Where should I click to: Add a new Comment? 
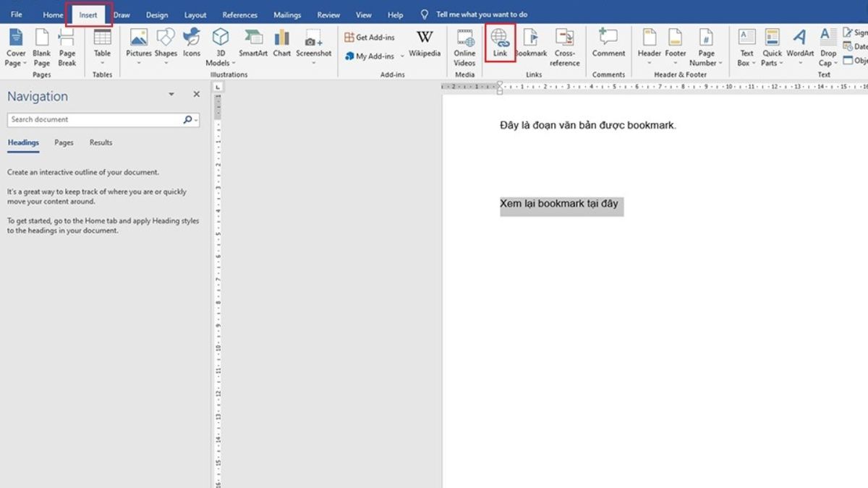click(x=608, y=43)
